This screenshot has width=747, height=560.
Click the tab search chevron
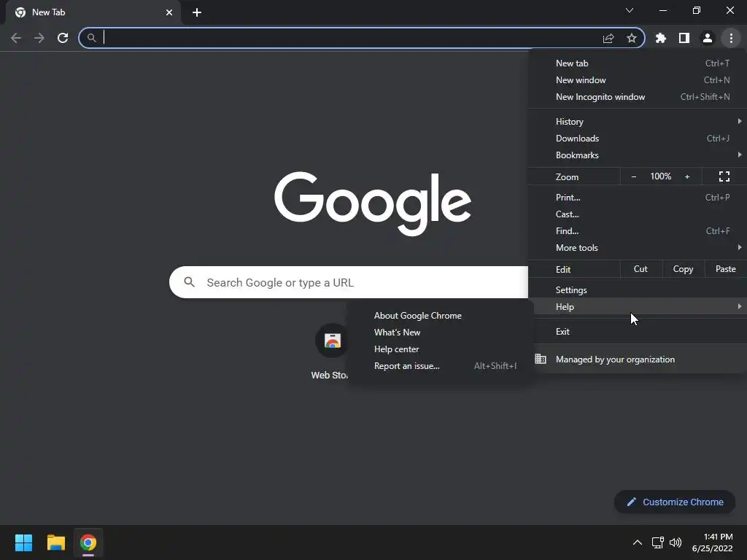coord(630,10)
